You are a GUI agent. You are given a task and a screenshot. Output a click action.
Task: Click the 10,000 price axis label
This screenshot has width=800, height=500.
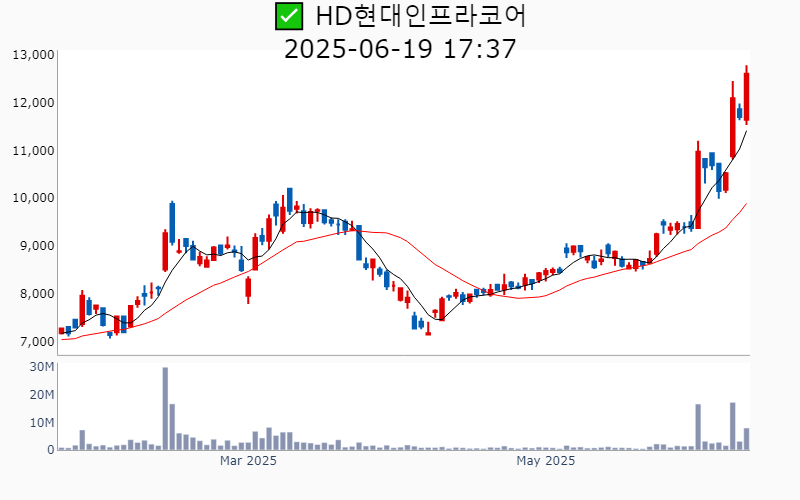pos(33,198)
